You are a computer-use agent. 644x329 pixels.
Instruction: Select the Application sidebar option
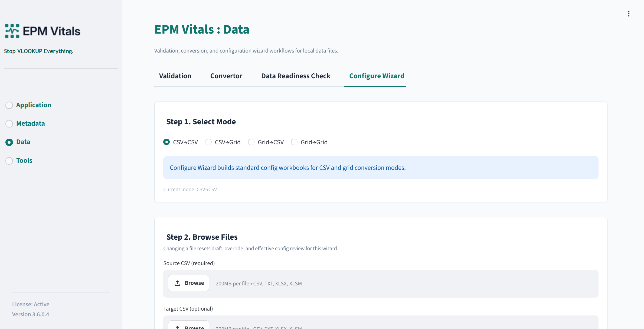28,105
